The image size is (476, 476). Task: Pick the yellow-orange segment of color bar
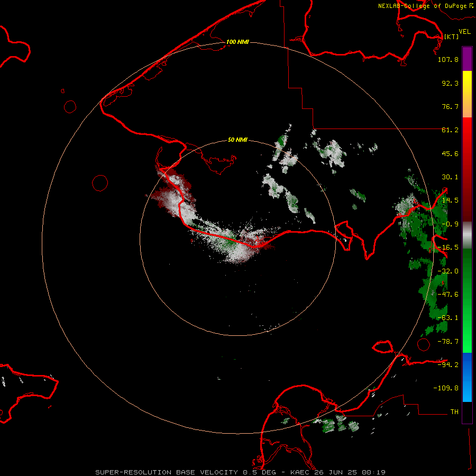467,94
